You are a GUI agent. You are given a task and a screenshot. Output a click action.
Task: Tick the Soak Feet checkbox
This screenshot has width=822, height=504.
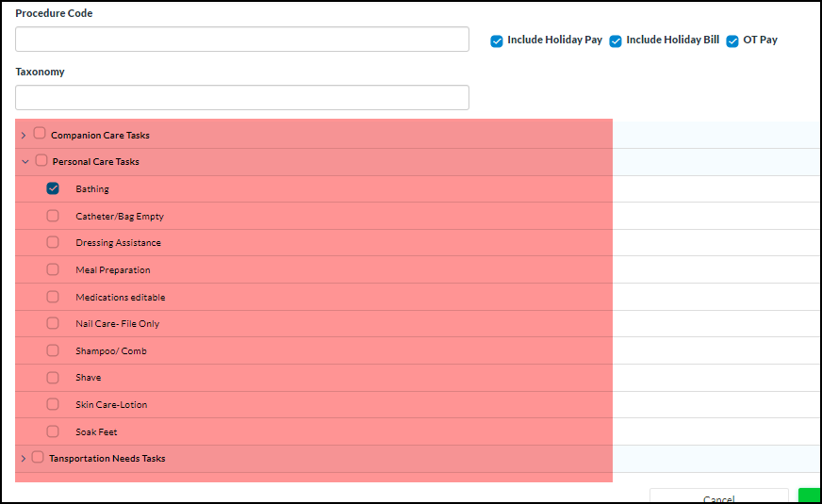tap(53, 431)
